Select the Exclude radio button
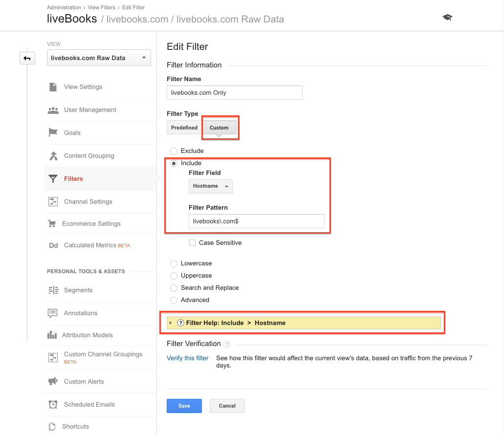The width and height of the screenshot is (504, 435). [174, 151]
